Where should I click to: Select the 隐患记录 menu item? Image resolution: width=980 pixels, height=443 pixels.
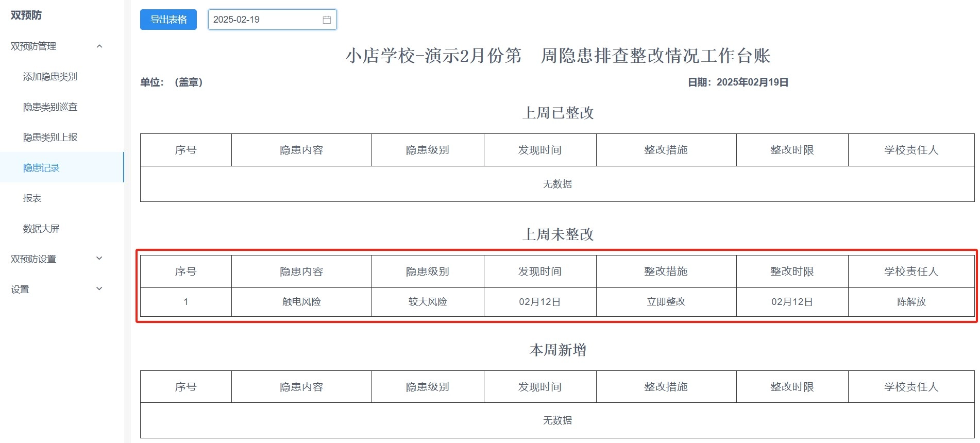41,168
